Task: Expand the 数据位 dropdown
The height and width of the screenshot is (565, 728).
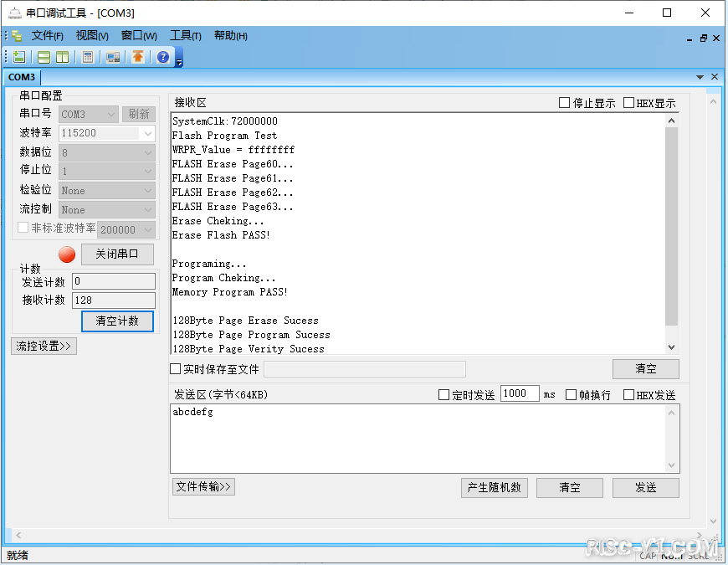Action: pos(107,152)
